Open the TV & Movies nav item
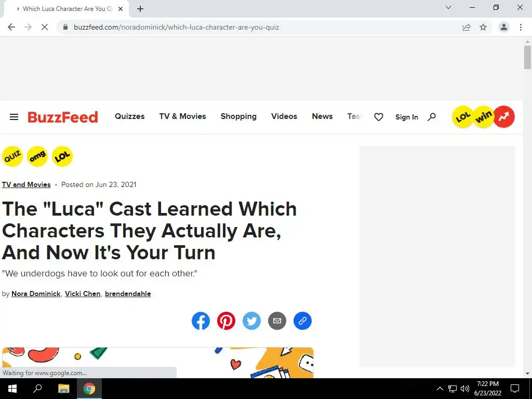The image size is (532, 399). click(182, 116)
